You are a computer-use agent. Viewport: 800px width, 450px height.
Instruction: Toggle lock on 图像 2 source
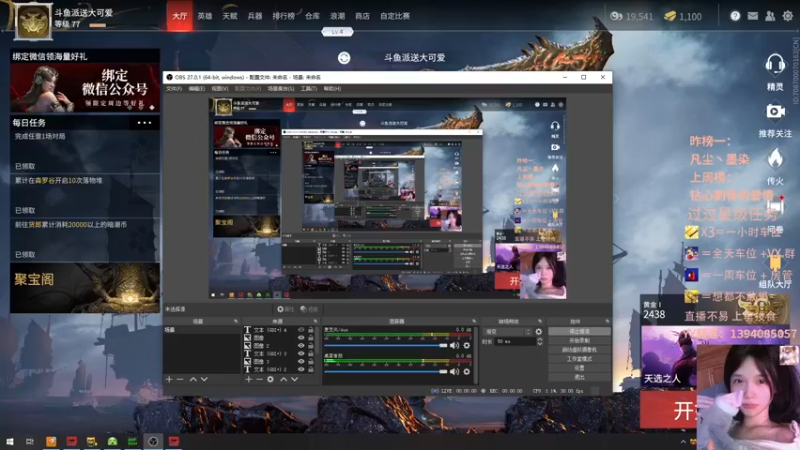311,346
